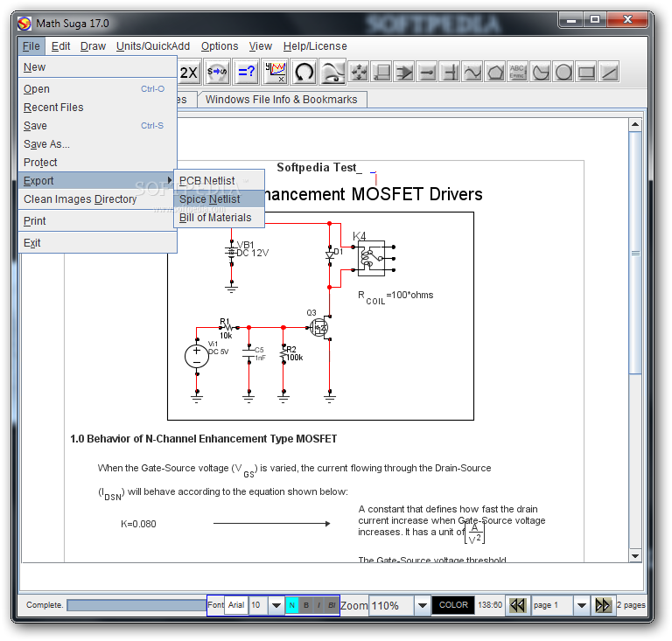672x641 pixels.
Task: Select Spice Netlist export option
Action: point(219,199)
